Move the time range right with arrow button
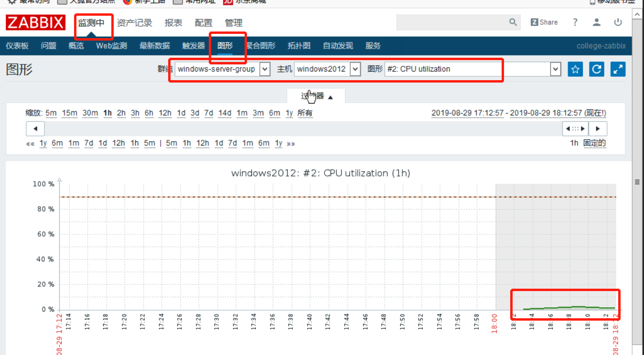 pos(598,129)
